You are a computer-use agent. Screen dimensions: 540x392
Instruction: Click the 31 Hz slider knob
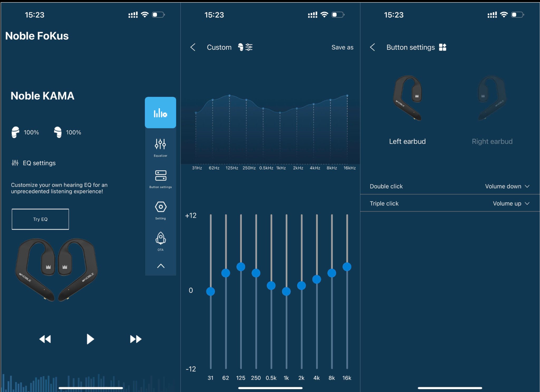coord(210,291)
